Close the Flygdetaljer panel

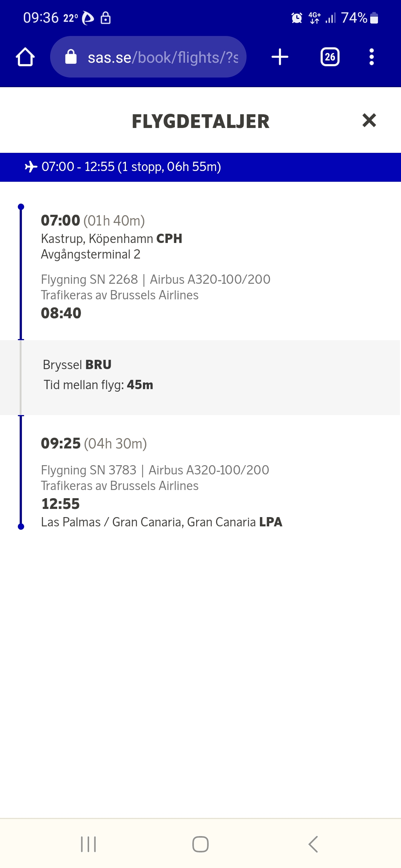(x=369, y=121)
